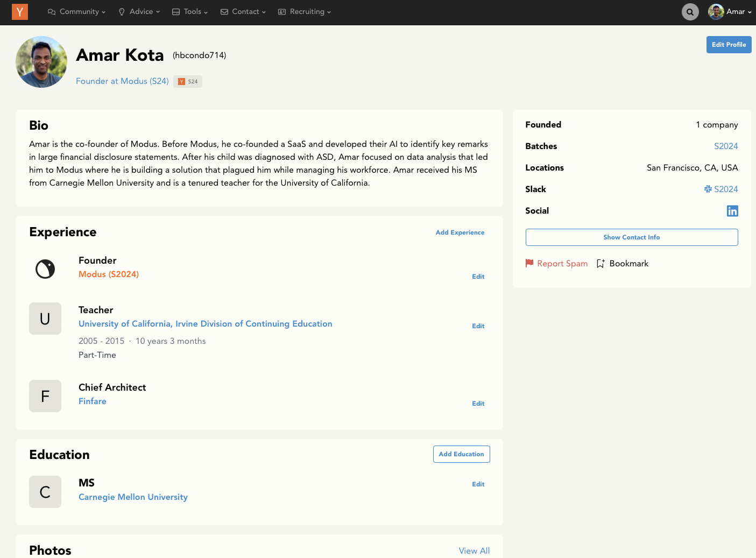Click the Add Education button

point(461,454)
